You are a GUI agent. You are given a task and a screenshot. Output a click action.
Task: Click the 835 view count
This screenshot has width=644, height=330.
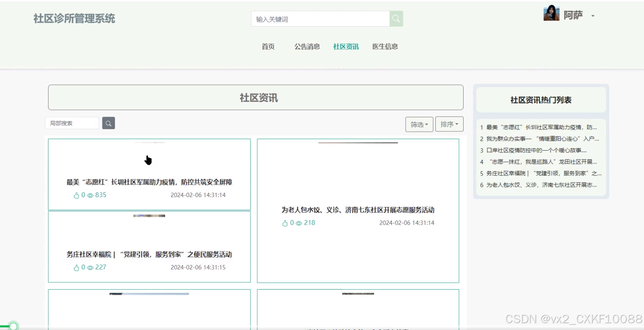[101, 195]
